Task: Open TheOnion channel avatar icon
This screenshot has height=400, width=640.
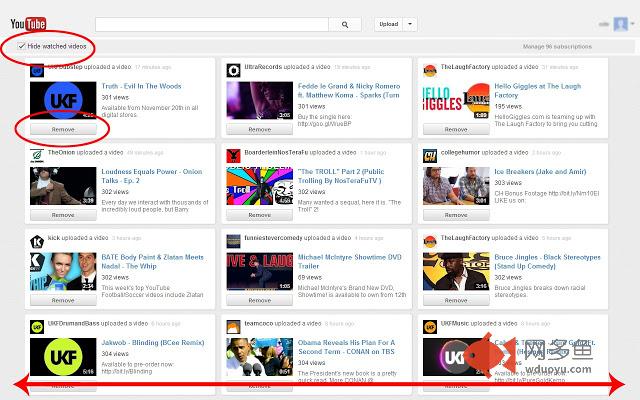Action: pos(37,156)
